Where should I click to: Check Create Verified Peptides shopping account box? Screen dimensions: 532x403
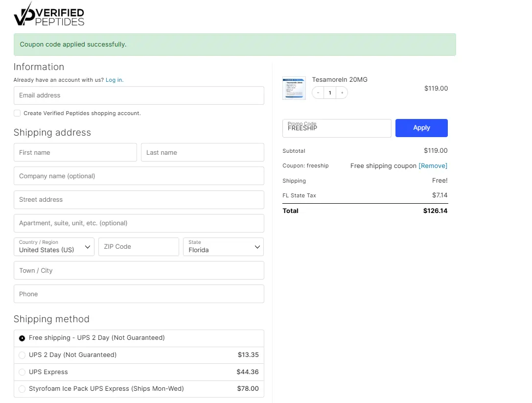[17, 113]
